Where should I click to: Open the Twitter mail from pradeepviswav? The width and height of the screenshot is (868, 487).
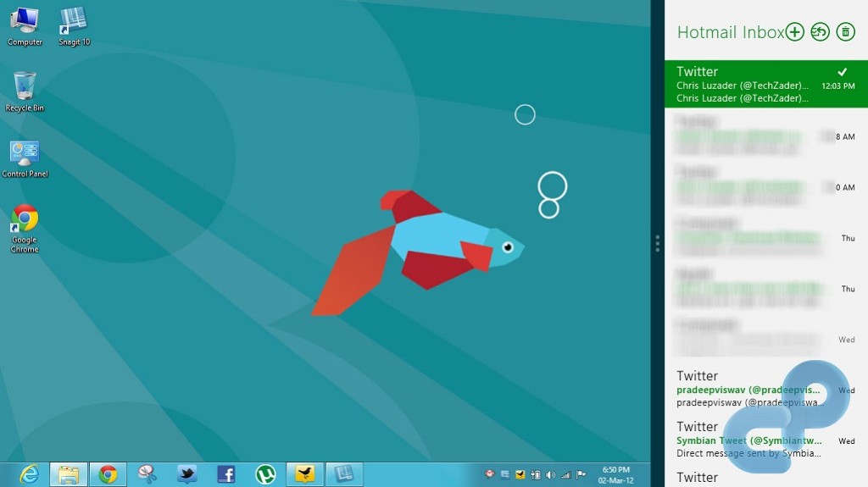[766, 389]
